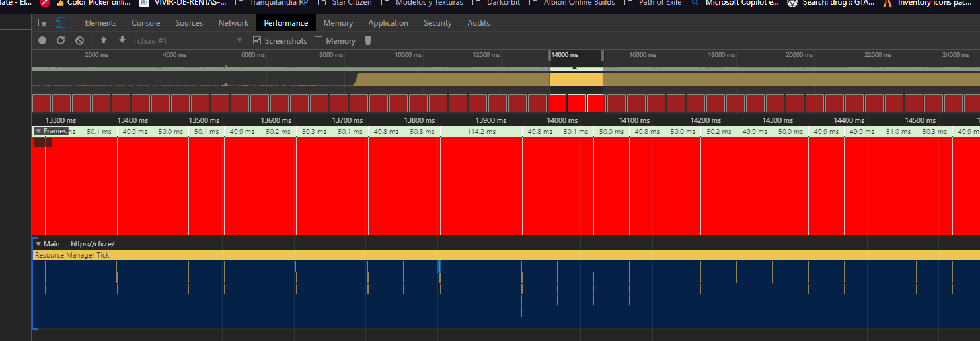The image size is (980, 341).
Task: Click the load profile upload icon
Action: tap(103, 41)
